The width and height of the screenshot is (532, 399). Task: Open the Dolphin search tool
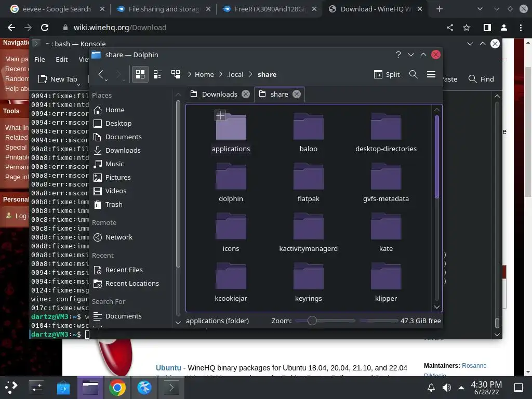click(x=413, y=74)
